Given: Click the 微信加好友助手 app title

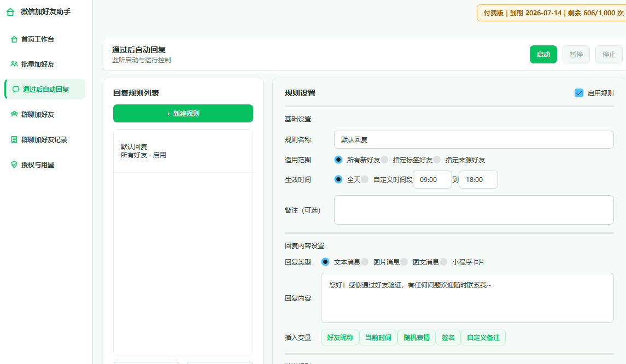Looking at the screenshot, I should click(45, 12).
